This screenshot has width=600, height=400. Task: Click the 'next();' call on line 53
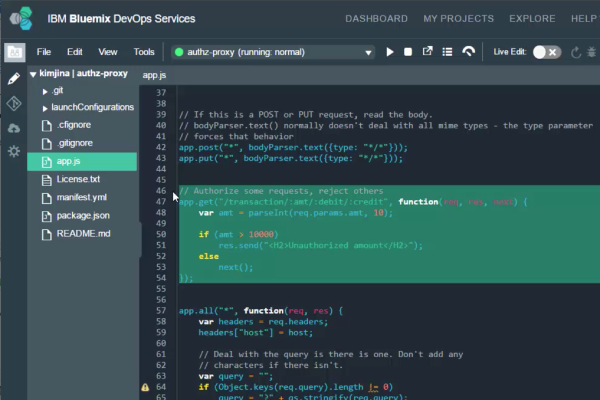click(236, 267)
